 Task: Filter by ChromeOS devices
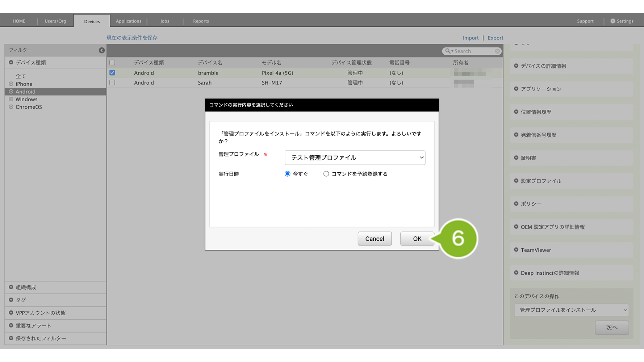[29, 107]
